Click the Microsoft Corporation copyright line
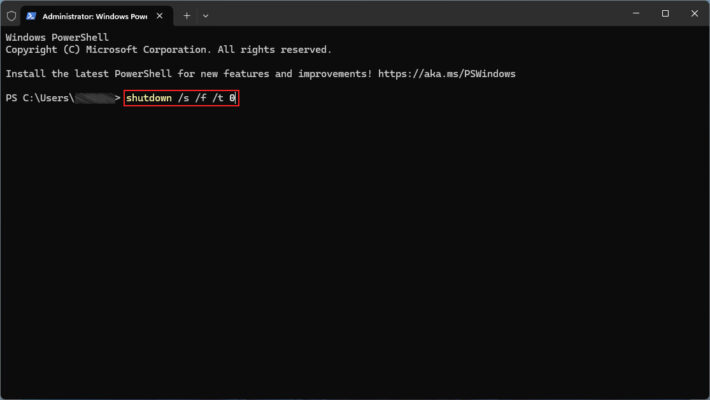710x400 pixels. tap(167, 49)
